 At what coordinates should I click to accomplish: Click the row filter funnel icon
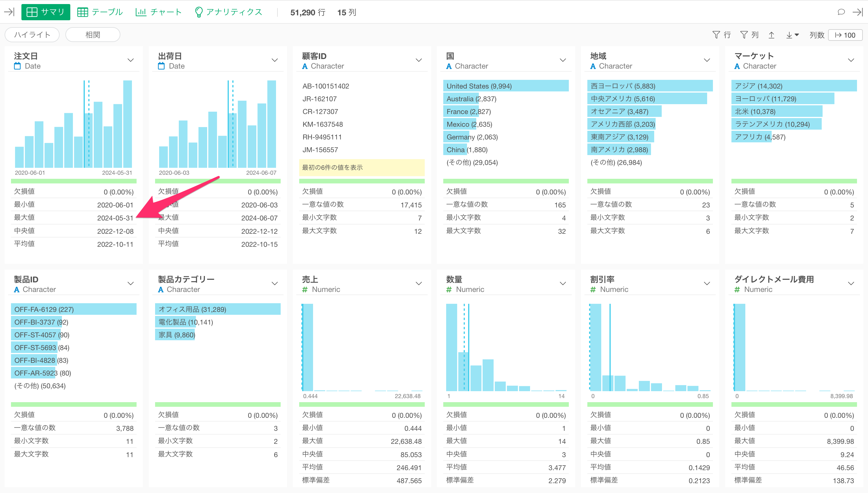pyautogui.click(x=716, y=35)
